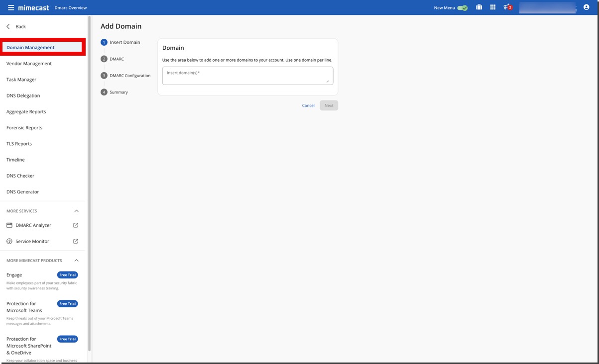This screenshot has height=364, width=599.
Task: Open Vendor Management
Action: 29,64
